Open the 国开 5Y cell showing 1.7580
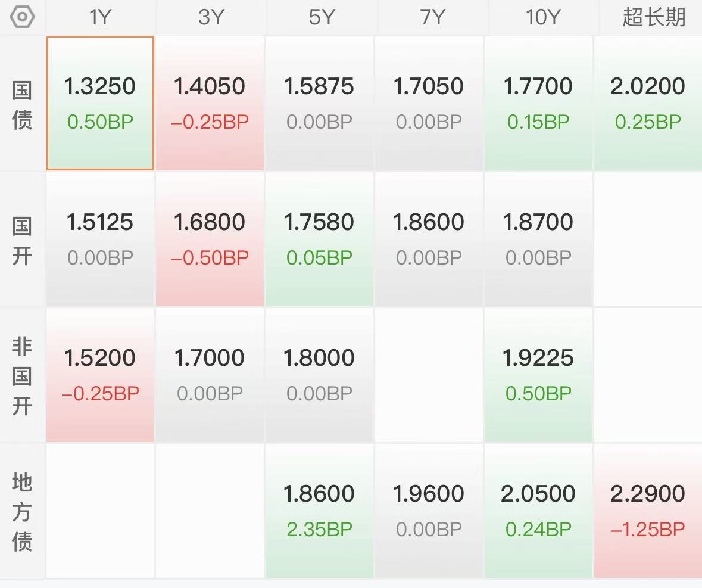The width and height of the screenshot is (702, 588). click(x=319, y=239)
